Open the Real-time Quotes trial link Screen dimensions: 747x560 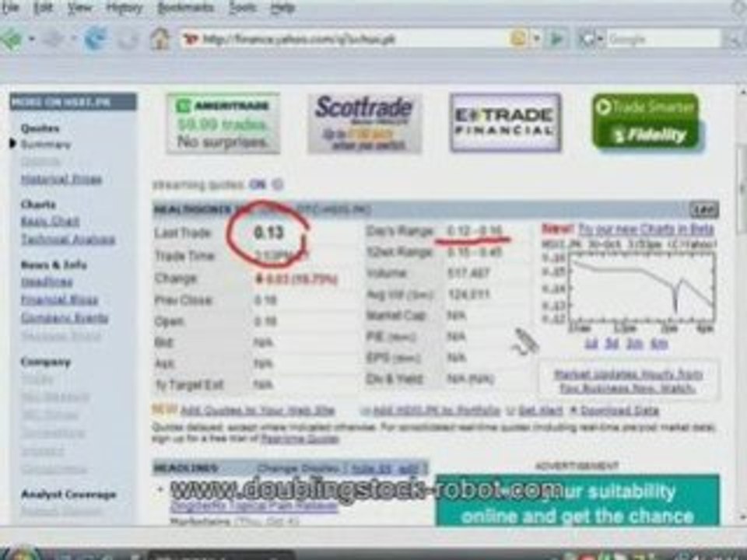coord(300,439)
